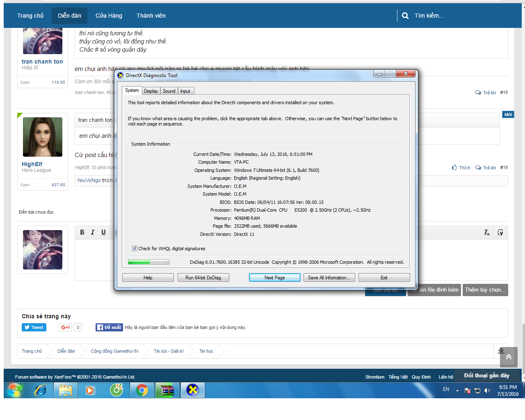This screenshot has width=525, height=420.
Task: Click the Remove formatting icon
Action: click(486, 233)
